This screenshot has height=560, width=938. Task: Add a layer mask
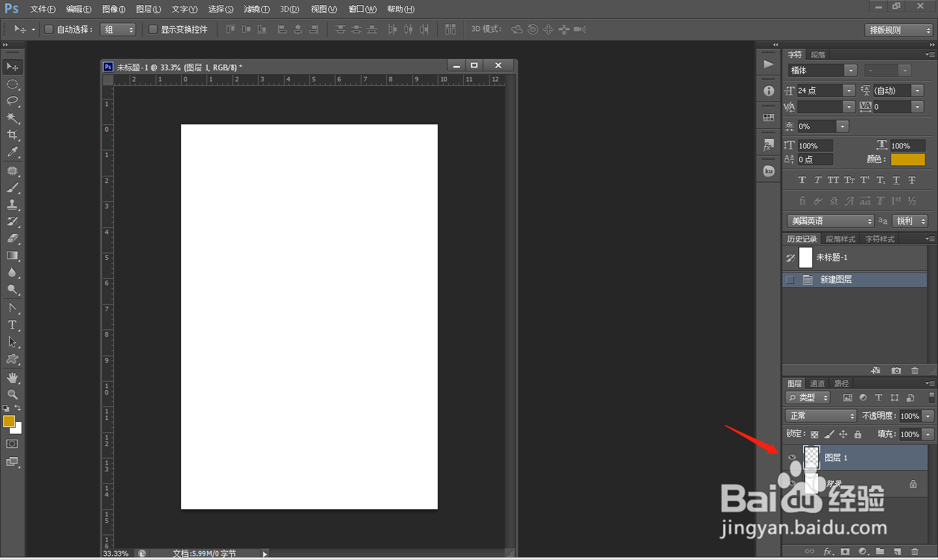(845, 552)
